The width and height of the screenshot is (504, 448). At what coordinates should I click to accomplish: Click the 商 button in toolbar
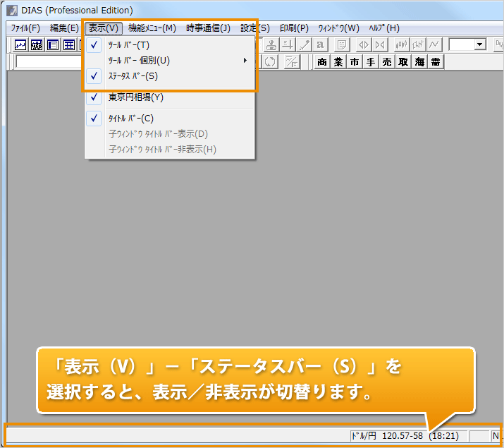tap(323, 62)
